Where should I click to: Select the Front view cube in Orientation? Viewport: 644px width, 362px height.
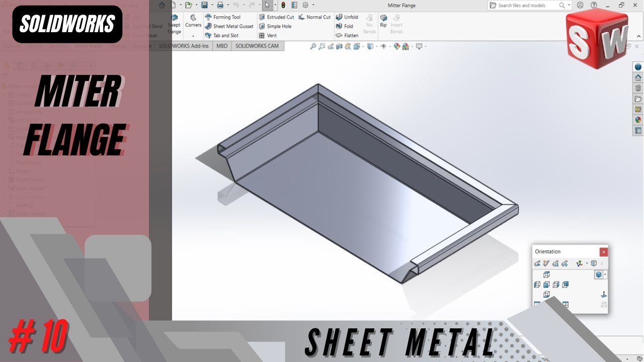coord(546,285)
